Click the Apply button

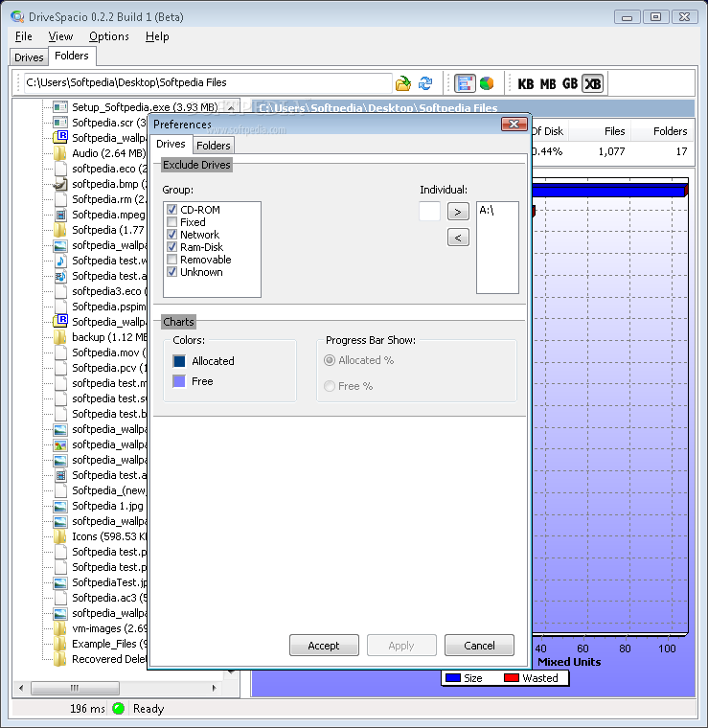(x=401, y=646)
